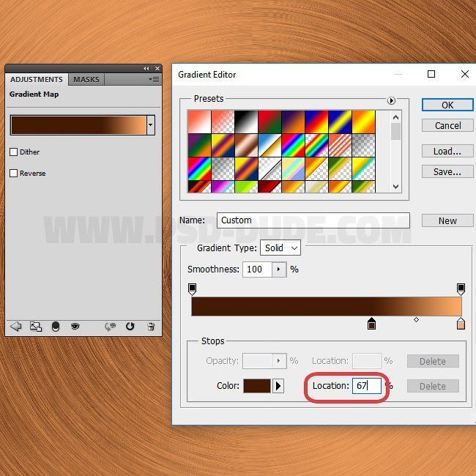Image resolution: width=476 pixels, height=476 pixels.
Task: Click the New gradient button
Action: point(447,220)
